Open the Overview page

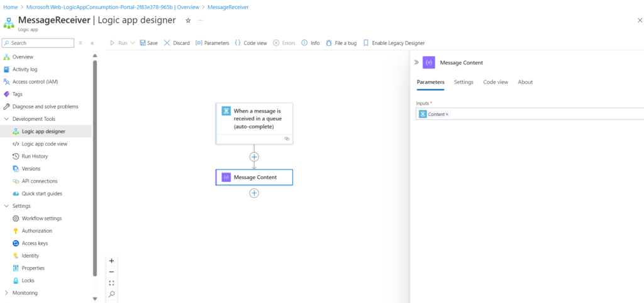pos(23,57)
